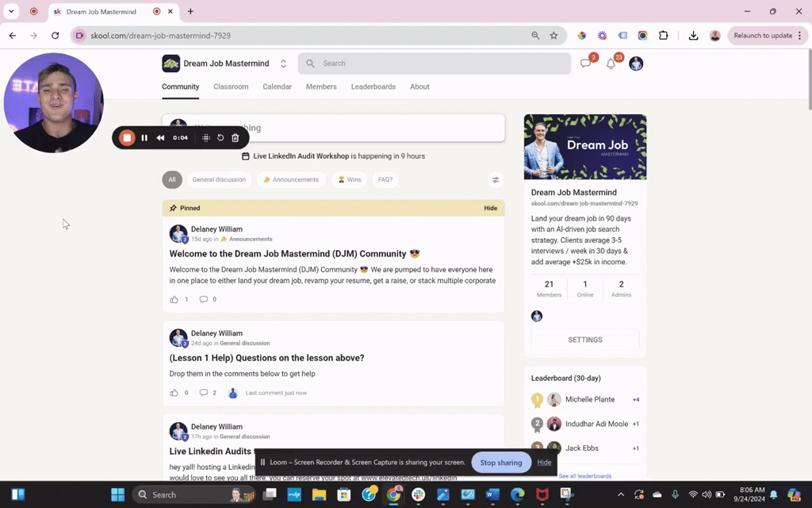Delete the Loom recording with trash icon
The image size is (812, 508).
[235, 137]
